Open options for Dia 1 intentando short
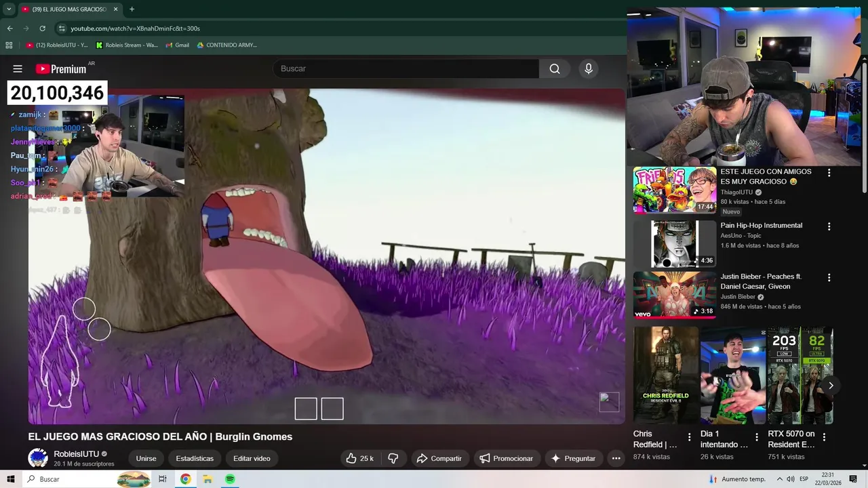The height and width of the screenshot is (488, 868). (757, 437)
